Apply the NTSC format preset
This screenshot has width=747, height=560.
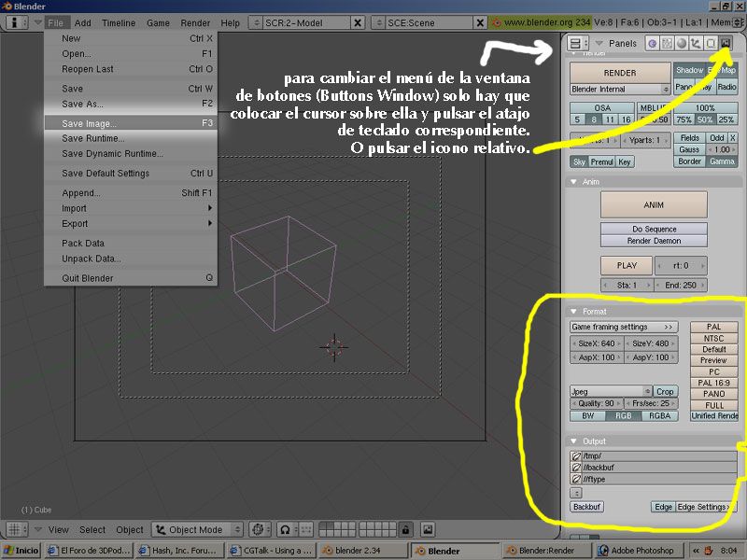(x=713, y=338)
